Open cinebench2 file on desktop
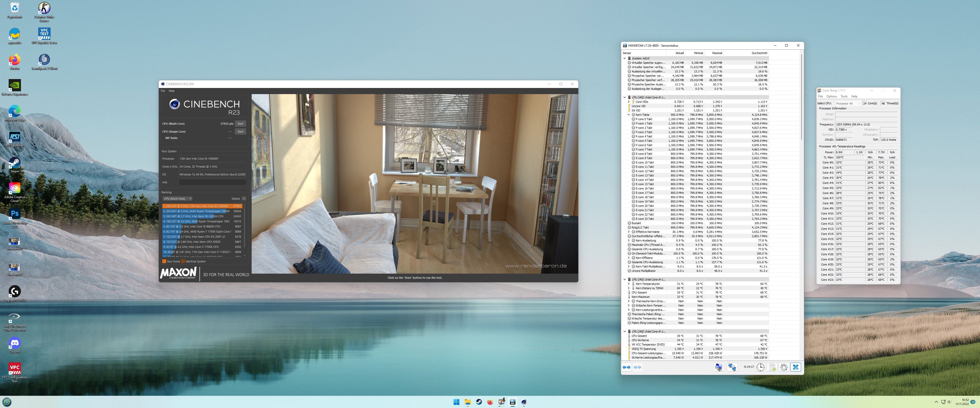The image size is (980, 408). pos(15,269)
